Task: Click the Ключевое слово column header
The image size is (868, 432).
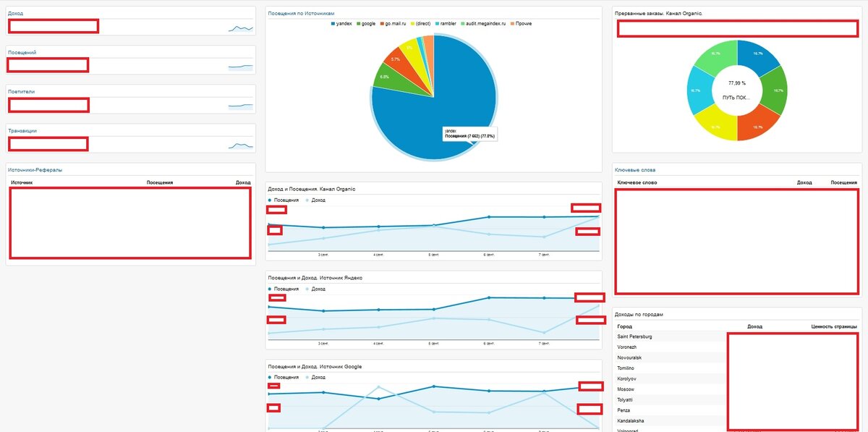Action: [637, 182]
